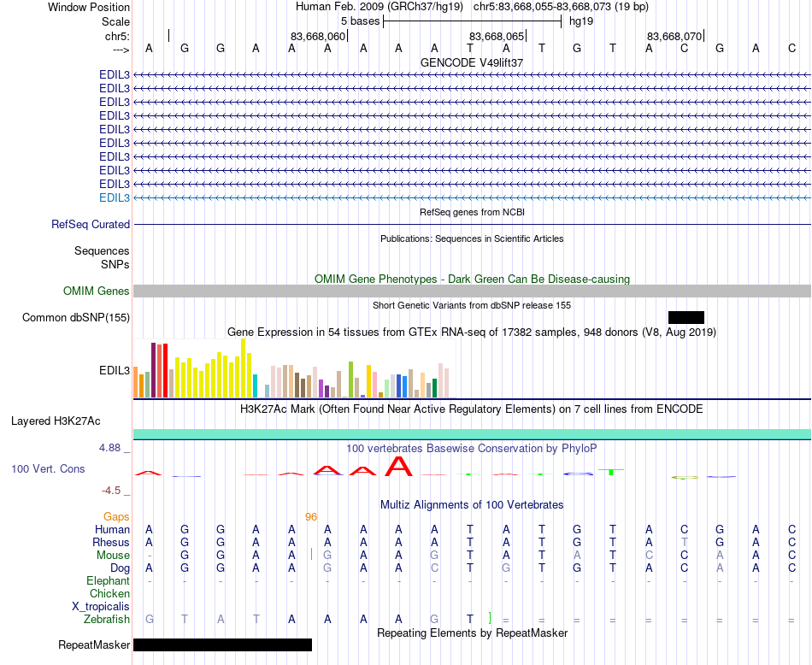
Task: Click the dark magenta bar in the GTEx chart
Action: pos(153,370)
